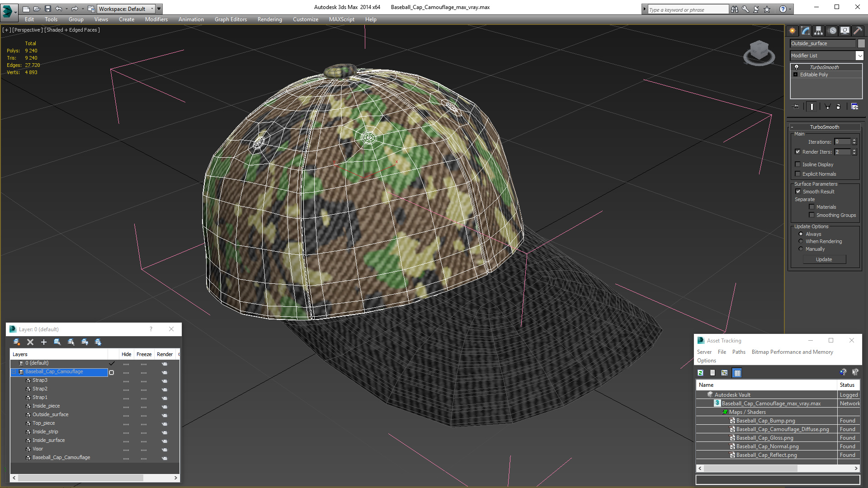Switch to the Hierarchy panel tab
This screenshot has height=488, width=868.
818,31
